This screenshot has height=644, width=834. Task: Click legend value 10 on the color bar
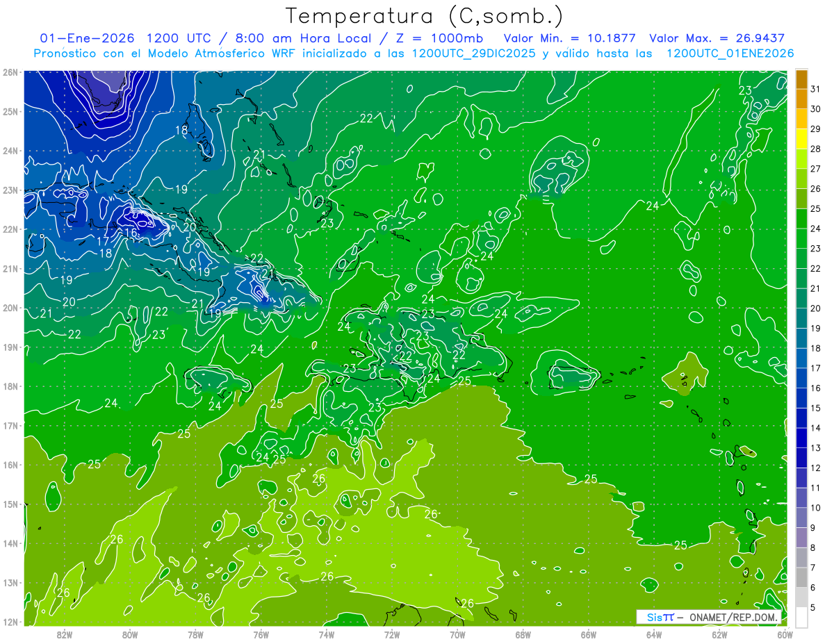816,508
